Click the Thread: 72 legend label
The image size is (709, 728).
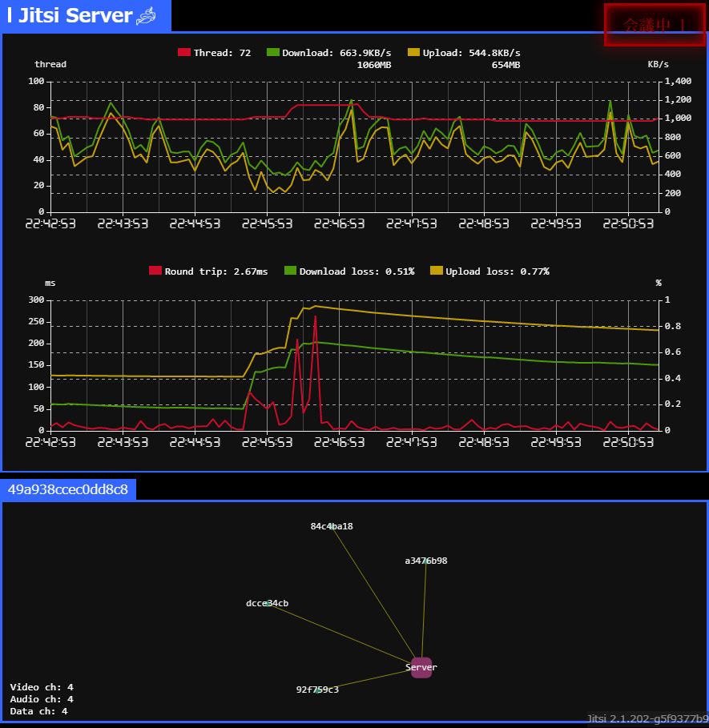click(x=222, y=53)
